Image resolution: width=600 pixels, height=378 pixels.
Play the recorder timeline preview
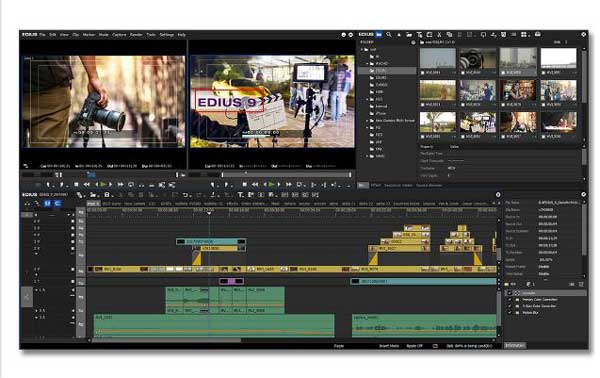tap(271, 184)
